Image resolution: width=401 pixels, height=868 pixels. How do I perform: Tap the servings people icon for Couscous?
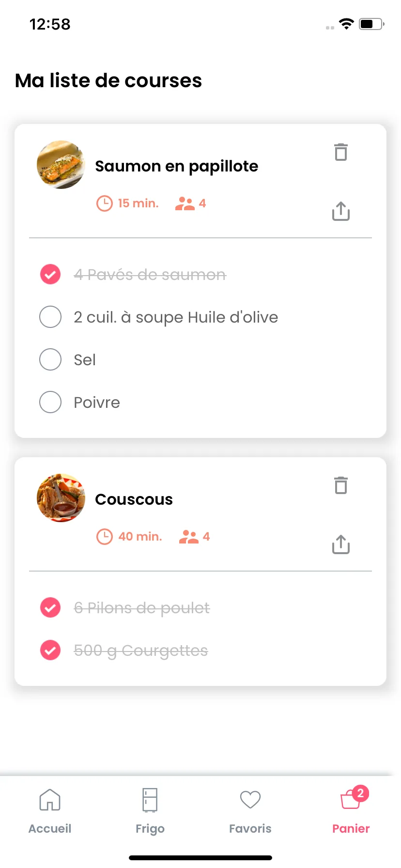(189, 537)
